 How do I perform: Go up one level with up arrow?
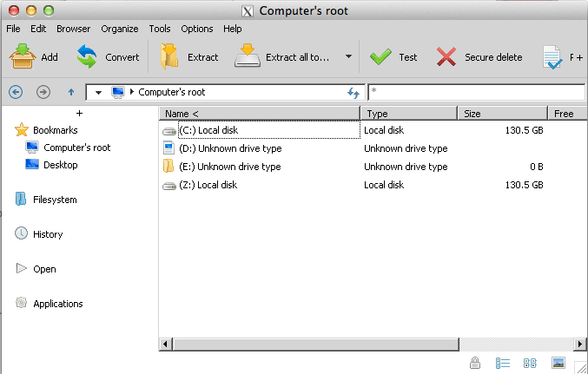[x=71, y=92]
